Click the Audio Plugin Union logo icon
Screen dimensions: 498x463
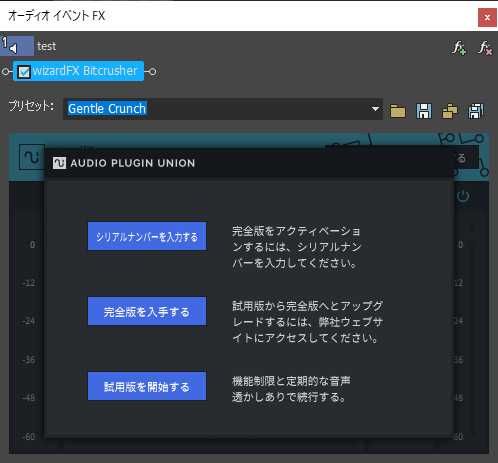pyautogui.click(x=59, y=163)
